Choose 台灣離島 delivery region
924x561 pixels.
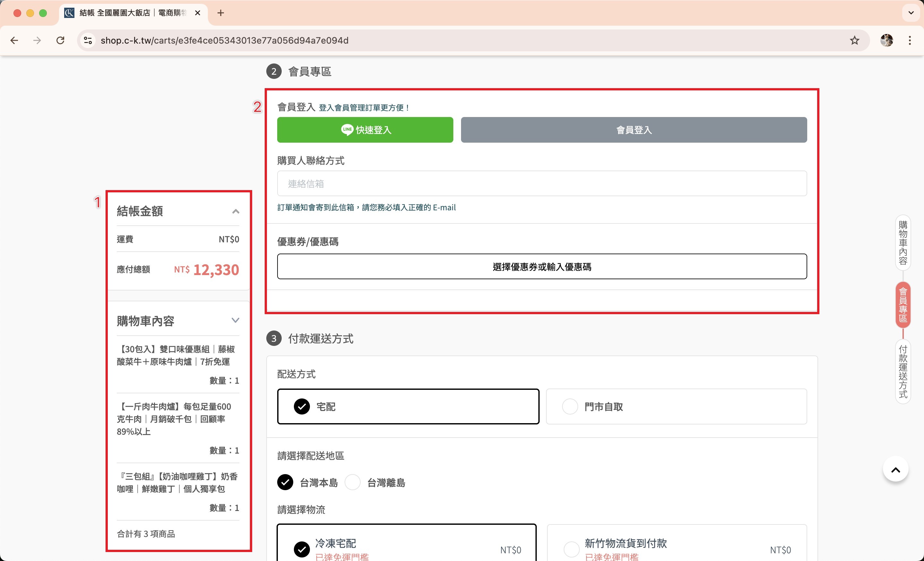click(x=375, y=482)
